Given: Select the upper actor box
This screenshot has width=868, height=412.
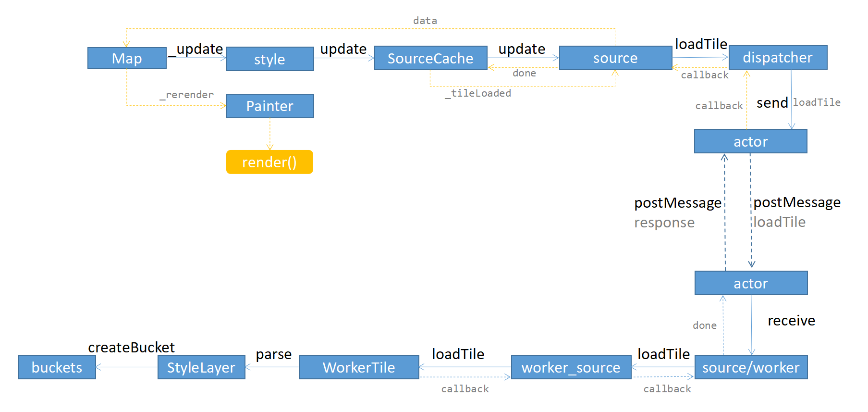Looking at the screenshot, I should (750, 141).
